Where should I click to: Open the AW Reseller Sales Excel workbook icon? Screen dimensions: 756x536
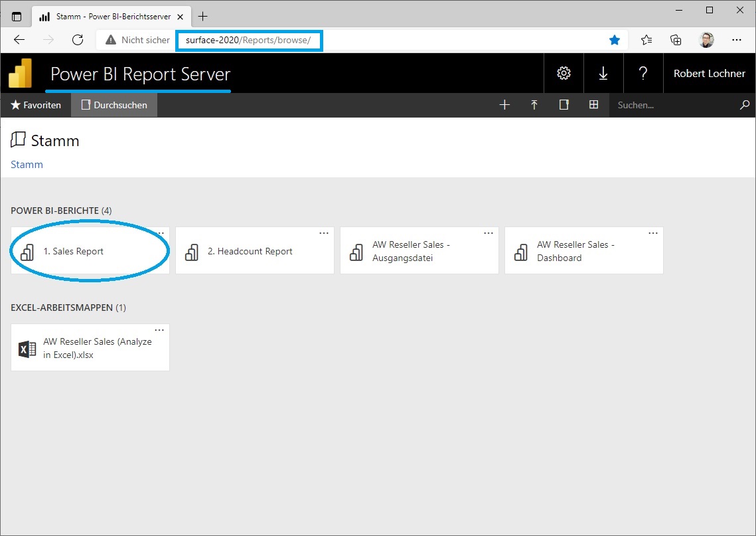coord(27,348)
